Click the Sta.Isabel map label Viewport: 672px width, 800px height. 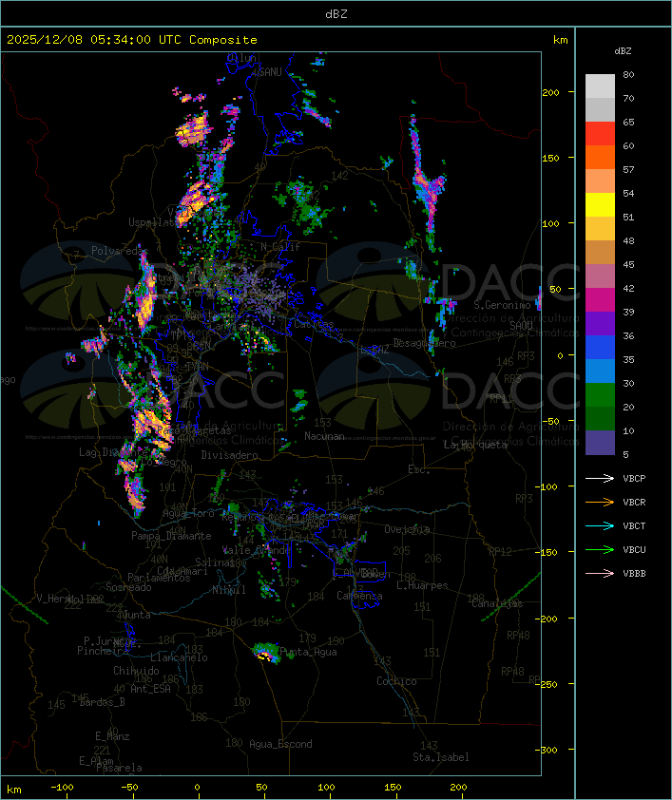[441, 757]
